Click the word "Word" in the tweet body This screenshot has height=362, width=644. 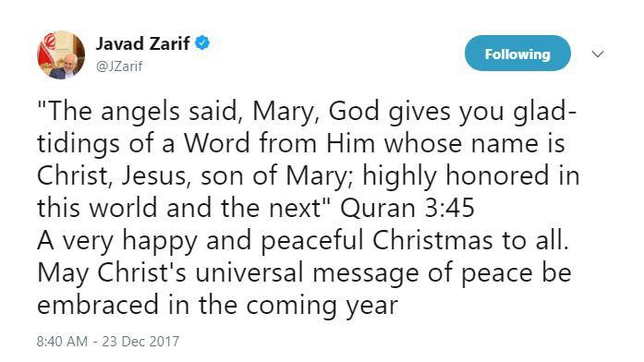(217, 144)
